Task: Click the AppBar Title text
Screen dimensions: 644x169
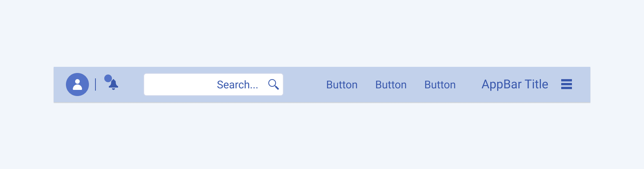Action: [515, 84]
